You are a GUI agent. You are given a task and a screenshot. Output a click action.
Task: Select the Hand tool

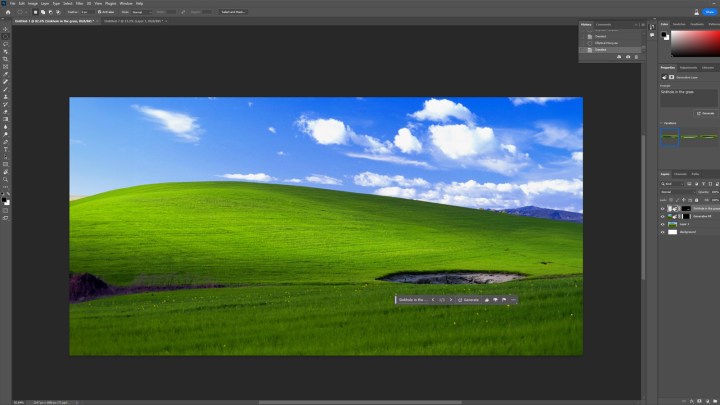click(x=6, y=172)
